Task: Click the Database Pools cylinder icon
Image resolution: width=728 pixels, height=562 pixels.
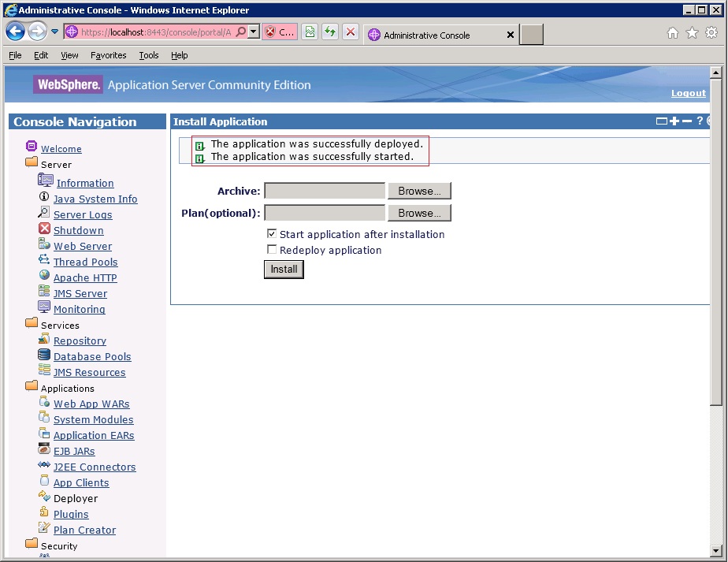Action: coord(44,355)
